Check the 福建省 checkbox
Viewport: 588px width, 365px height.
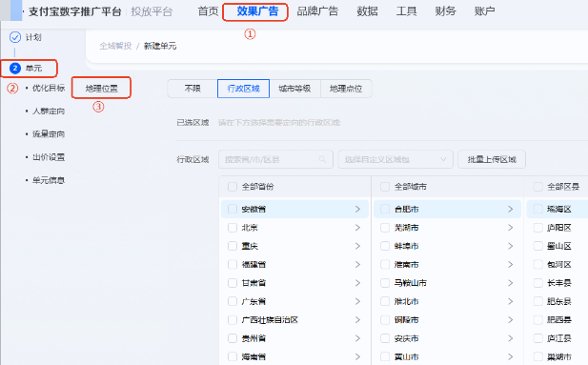[233, 265]
